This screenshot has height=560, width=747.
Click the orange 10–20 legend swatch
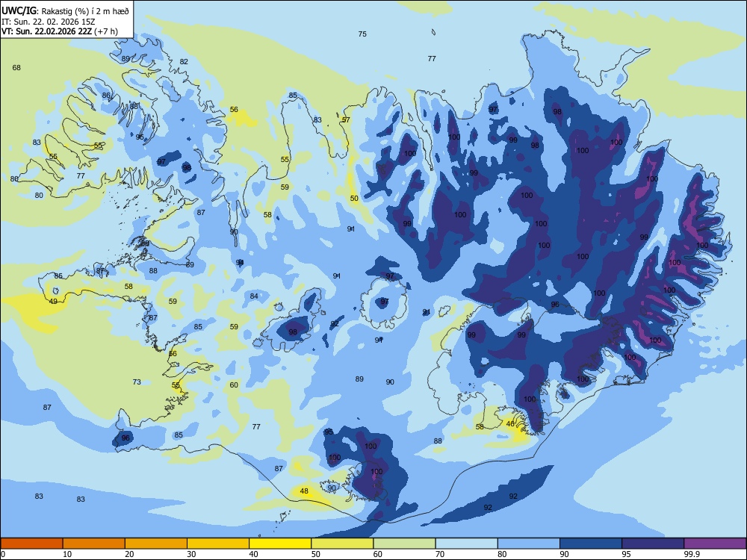94,544
